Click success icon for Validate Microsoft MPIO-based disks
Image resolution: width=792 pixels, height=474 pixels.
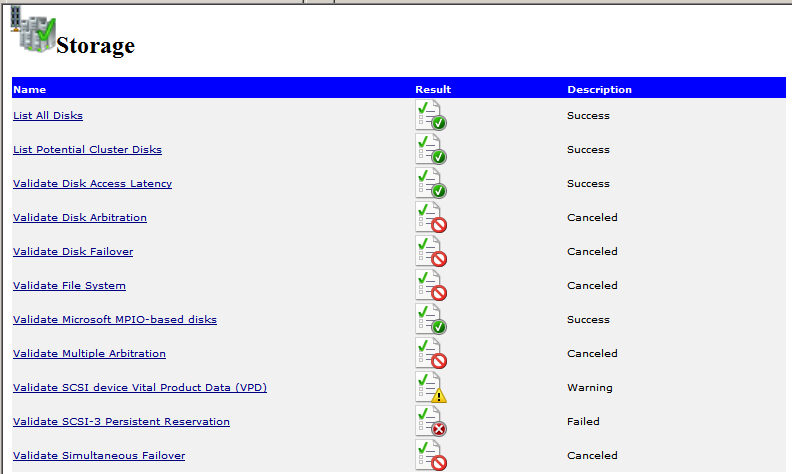click(431, 319)
